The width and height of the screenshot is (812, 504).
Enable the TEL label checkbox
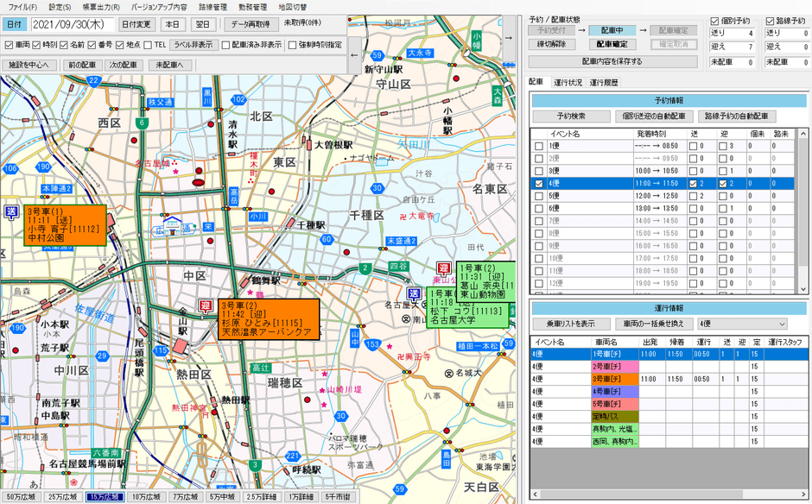pos(147,44)
